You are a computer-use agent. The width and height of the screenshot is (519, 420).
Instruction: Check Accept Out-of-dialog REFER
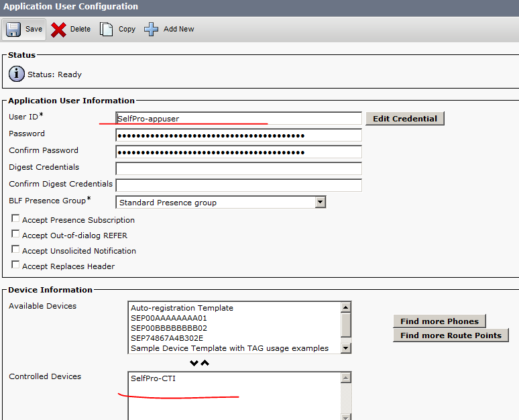click(x=15, y=234)
